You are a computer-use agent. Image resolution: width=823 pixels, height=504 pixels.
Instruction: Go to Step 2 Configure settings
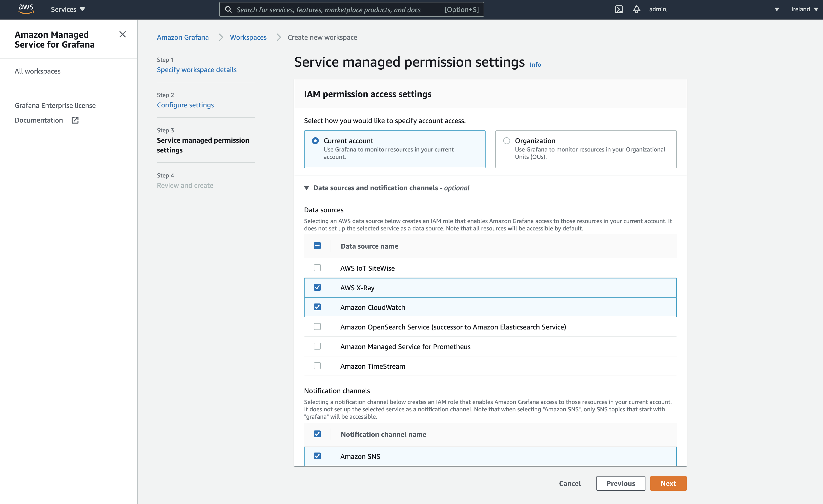click(185, 105)
